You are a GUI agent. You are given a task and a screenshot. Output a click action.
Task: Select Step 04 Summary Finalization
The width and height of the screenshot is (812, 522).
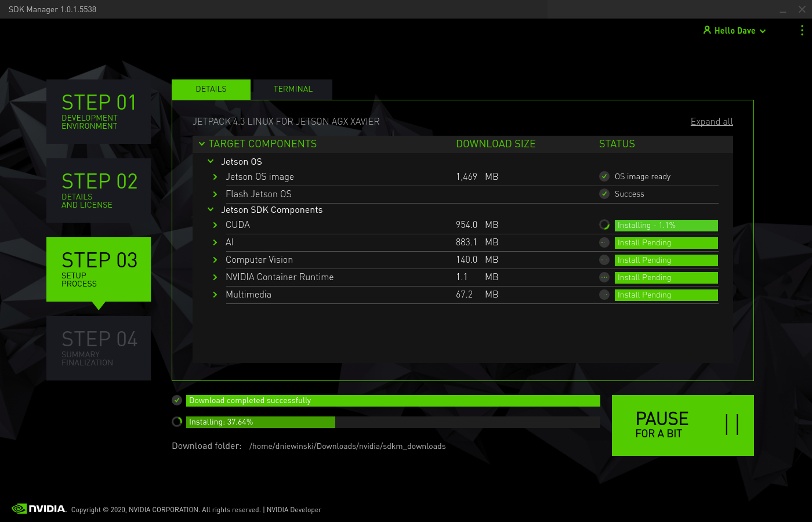coord(99,348)
